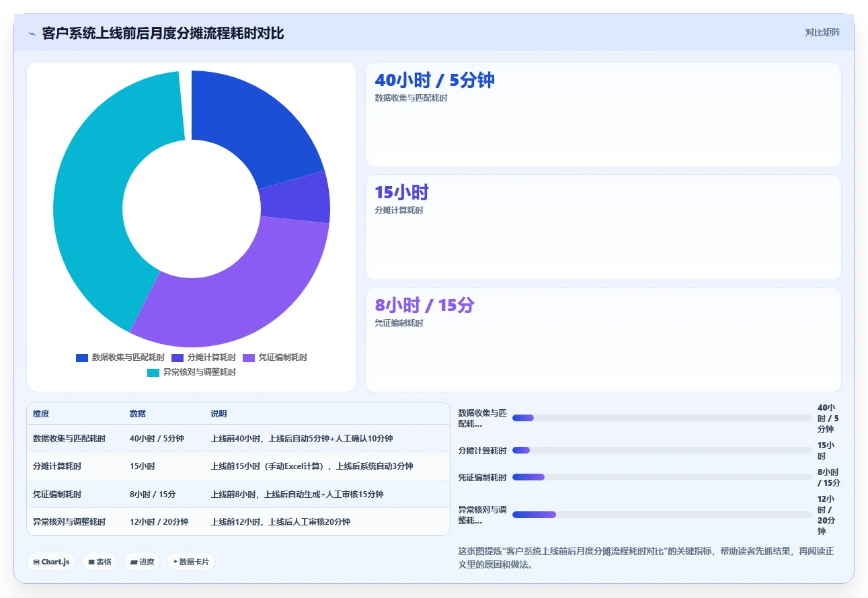Click the 数据 column header
Viewport: 868px width, 598px height.
[138, 414]
